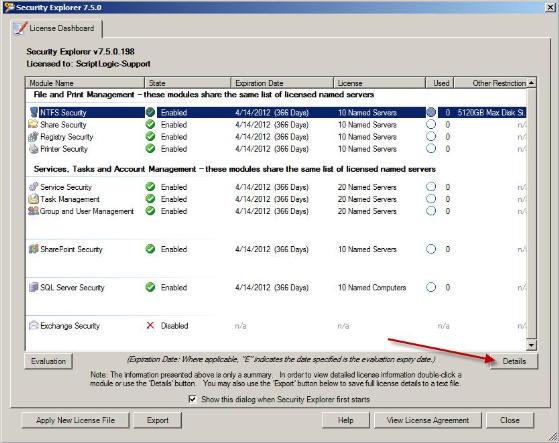Select the Task Management module name
Screen dimensions: 559x443
[x=70, y=199]
